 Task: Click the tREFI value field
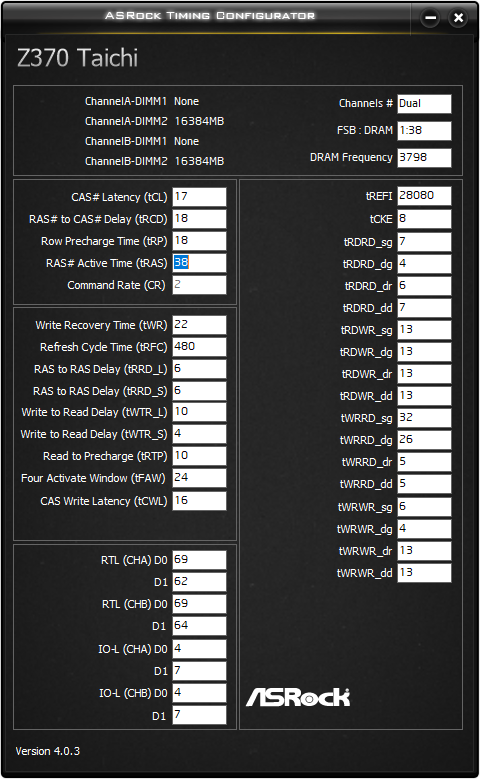pyautogui.click(x=424, y=196)
